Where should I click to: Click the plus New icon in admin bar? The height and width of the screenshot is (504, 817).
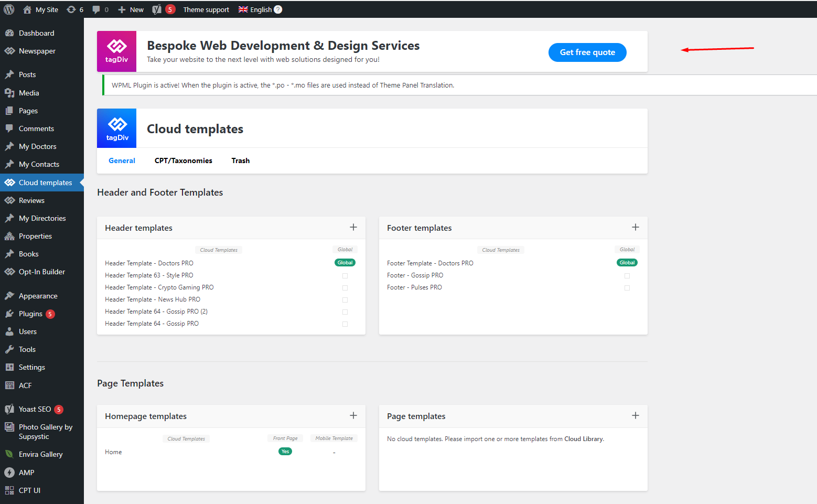tap(122, 9)
